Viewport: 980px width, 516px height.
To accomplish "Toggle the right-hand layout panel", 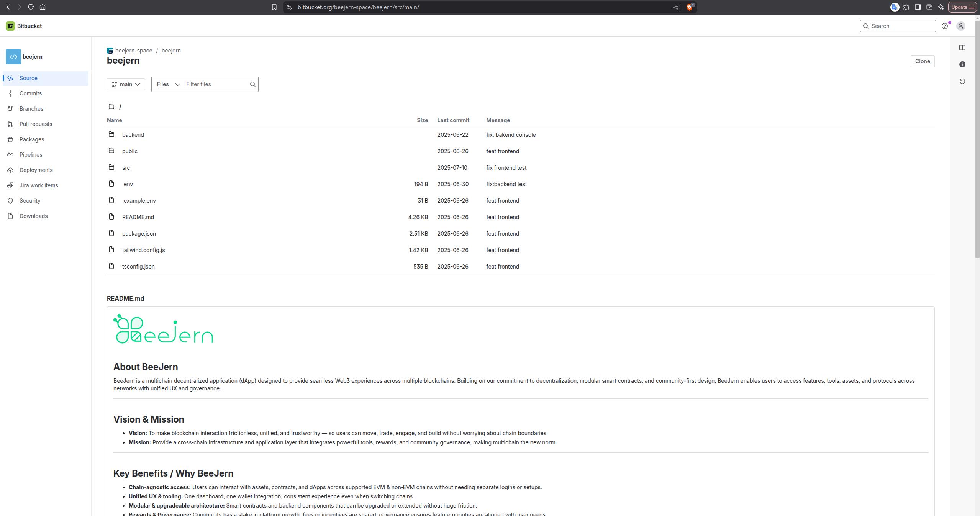I will [962, 48].
